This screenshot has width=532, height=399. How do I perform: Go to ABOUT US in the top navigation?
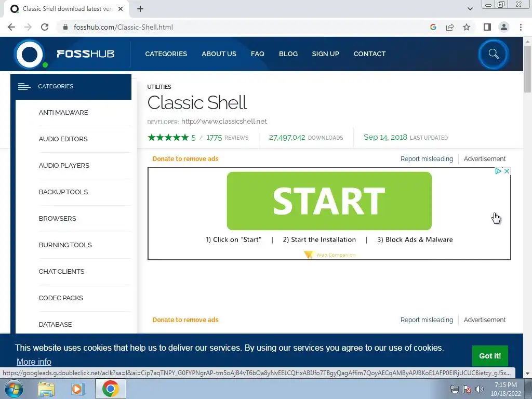[219, 54]
